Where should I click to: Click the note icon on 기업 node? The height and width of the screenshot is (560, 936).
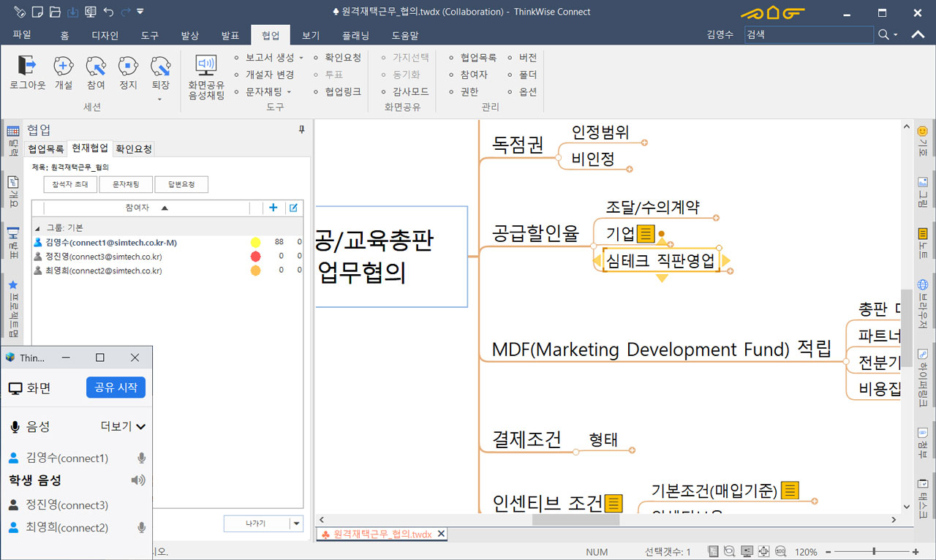pyautogui.click(x=646, y=234)
